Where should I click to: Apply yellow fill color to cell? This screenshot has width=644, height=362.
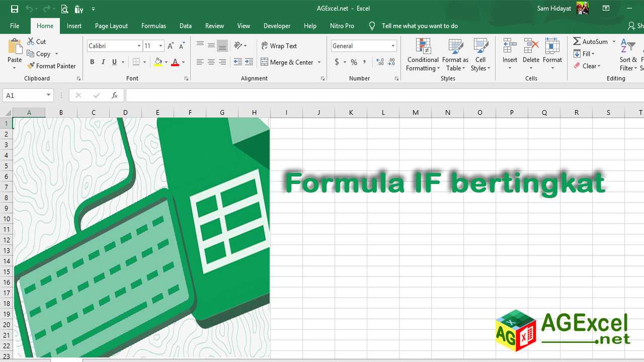pyautogui.click(x=158, y=62)
